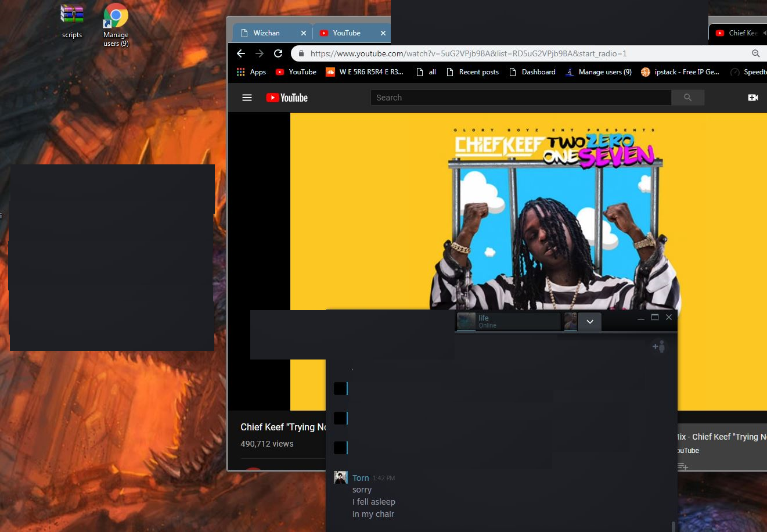
Task: Invite a friend with add-person icon
Action: tap(658, 347)
